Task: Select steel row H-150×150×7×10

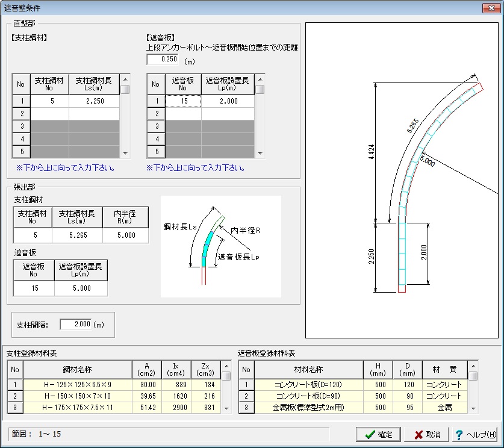Action: click(x=114, y=396)
